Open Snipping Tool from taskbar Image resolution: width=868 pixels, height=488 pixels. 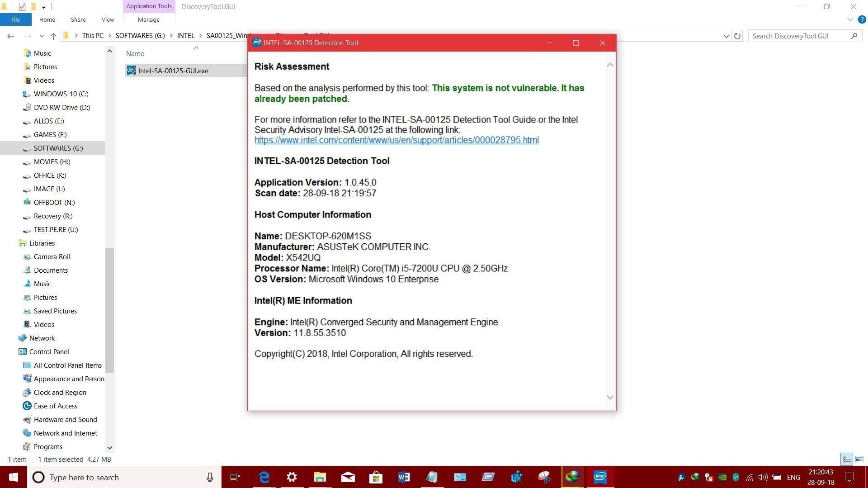tap(544, 477)
